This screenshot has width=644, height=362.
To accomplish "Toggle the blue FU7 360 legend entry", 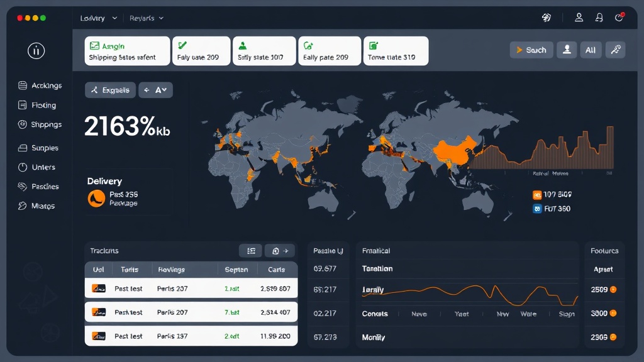I will pyautogui.click(x=552, y=209).
